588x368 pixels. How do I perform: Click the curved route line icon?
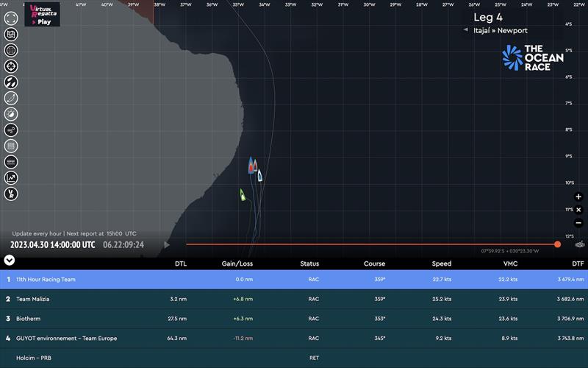pos(11,98)
